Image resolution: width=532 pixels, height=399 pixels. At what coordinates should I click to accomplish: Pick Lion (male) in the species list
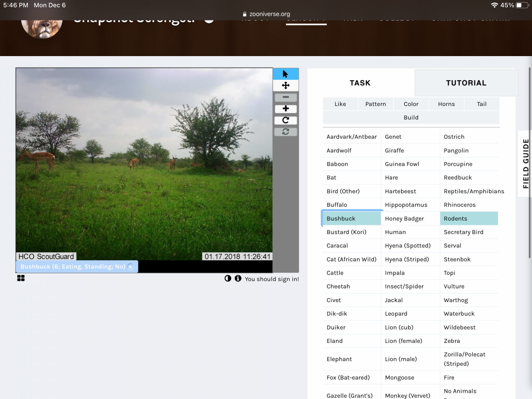click(x=410, y=359)
